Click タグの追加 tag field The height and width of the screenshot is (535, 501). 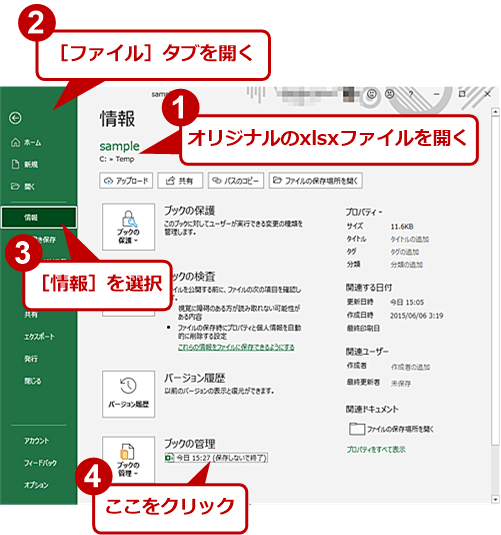pos(404,252)
